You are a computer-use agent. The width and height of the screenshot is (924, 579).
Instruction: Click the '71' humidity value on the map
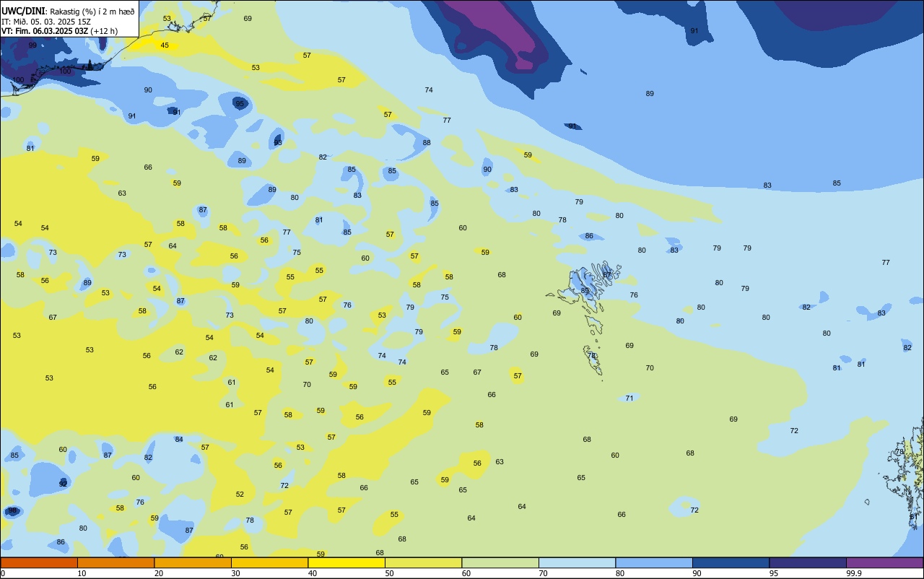coord(629,399)
